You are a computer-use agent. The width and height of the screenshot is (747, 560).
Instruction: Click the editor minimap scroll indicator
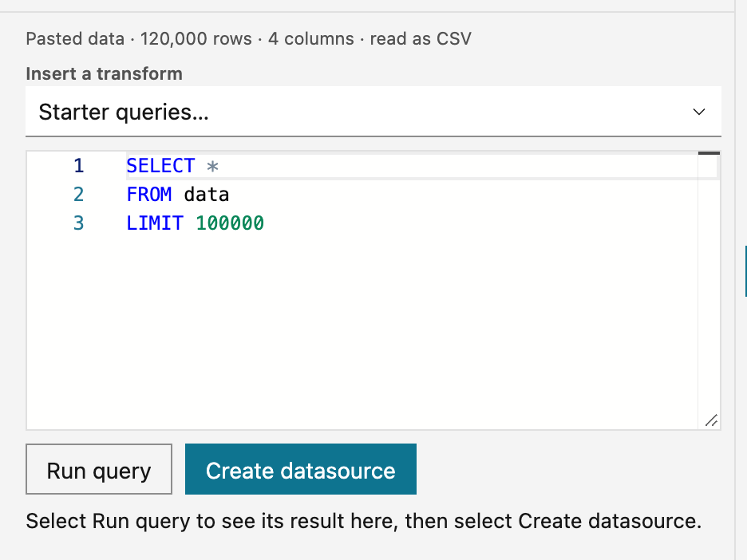pos(709,153)
